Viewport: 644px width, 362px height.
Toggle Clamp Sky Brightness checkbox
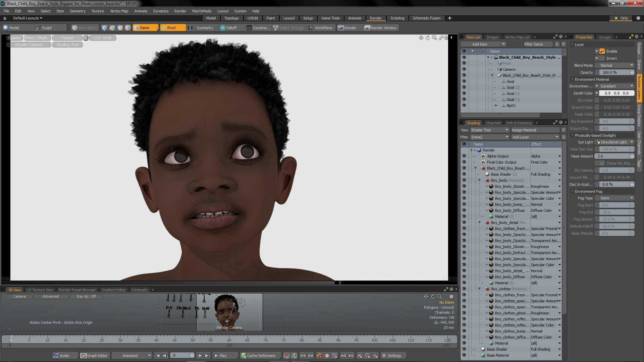click(602, 163)
